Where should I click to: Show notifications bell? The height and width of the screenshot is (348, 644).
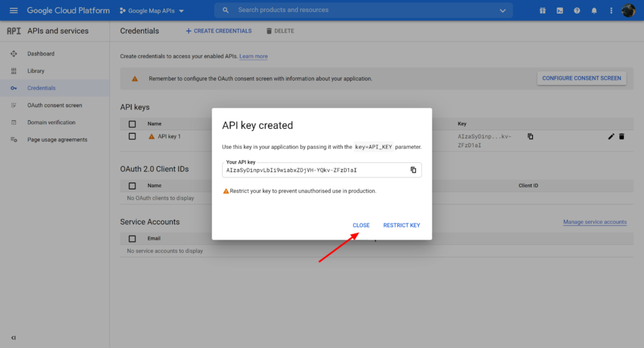coord(594,11)
